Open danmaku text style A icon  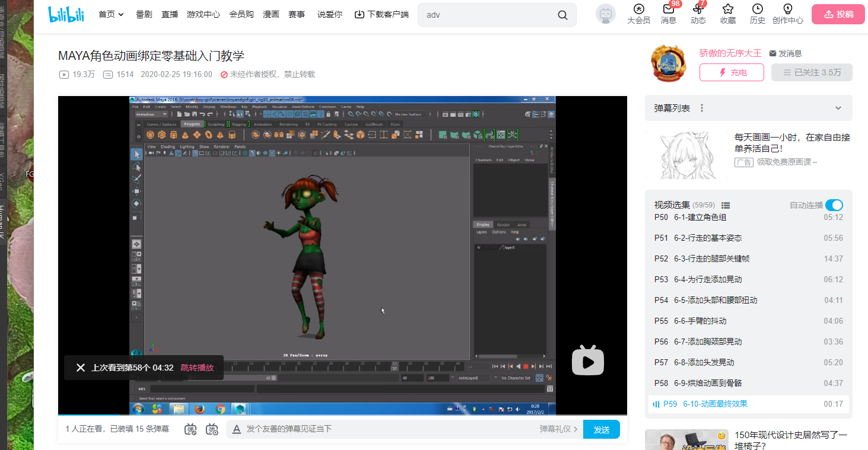236,429
